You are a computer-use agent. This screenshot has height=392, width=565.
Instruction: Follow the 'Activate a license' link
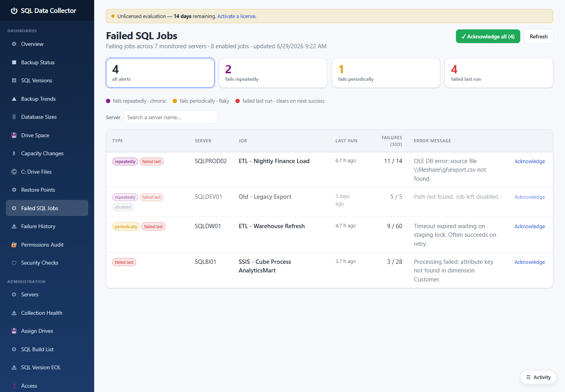pyautogui.click(x=237, y=16)
